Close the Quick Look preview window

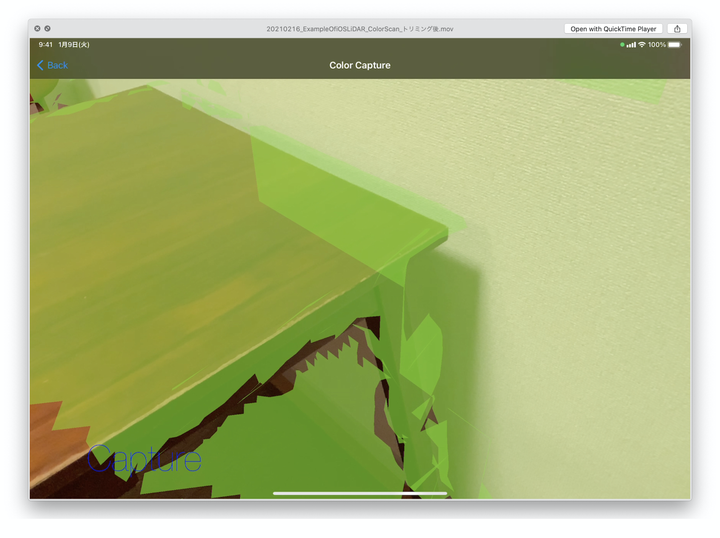[x=37, y=28]
